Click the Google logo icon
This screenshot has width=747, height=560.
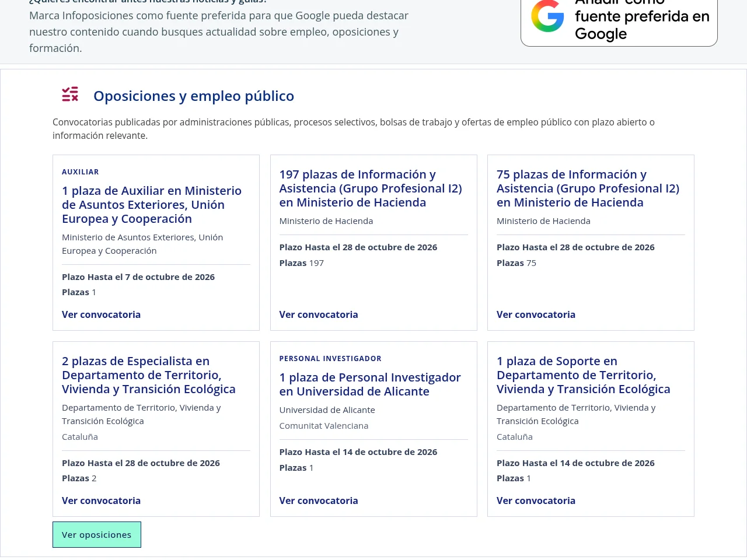[x=547, y=16]
